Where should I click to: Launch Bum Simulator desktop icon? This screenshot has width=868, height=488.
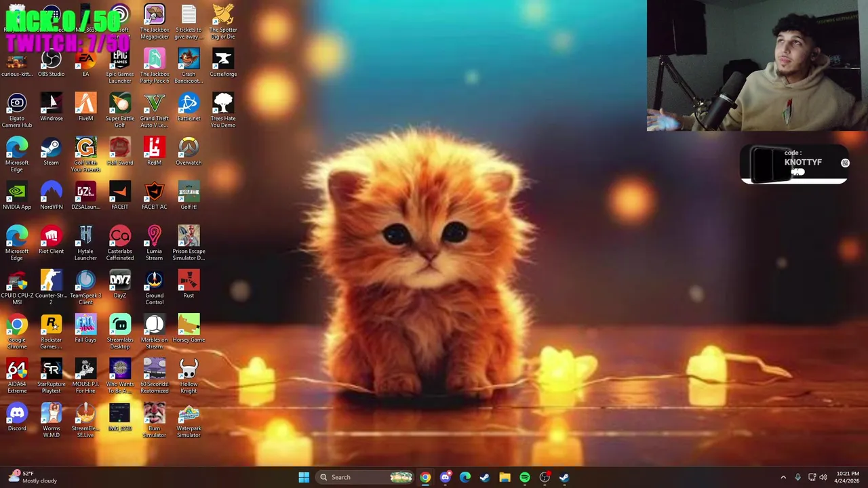point(155,420)
